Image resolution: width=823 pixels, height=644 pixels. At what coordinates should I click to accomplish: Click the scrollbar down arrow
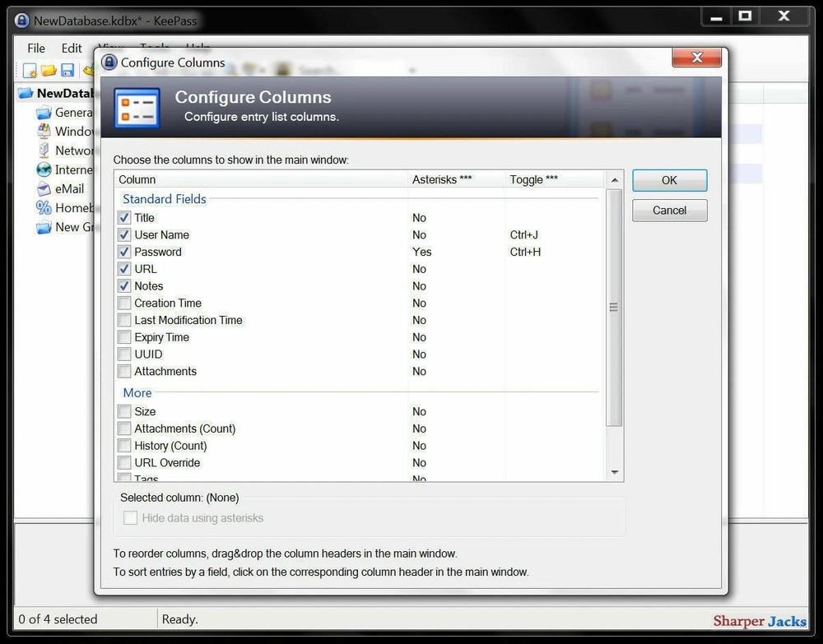click(615, 472)
